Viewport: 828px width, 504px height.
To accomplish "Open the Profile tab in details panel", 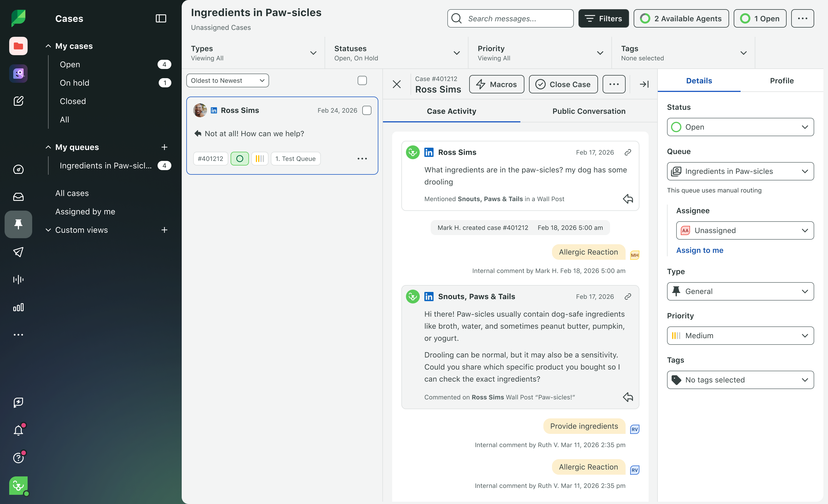I will pos(782,80).
